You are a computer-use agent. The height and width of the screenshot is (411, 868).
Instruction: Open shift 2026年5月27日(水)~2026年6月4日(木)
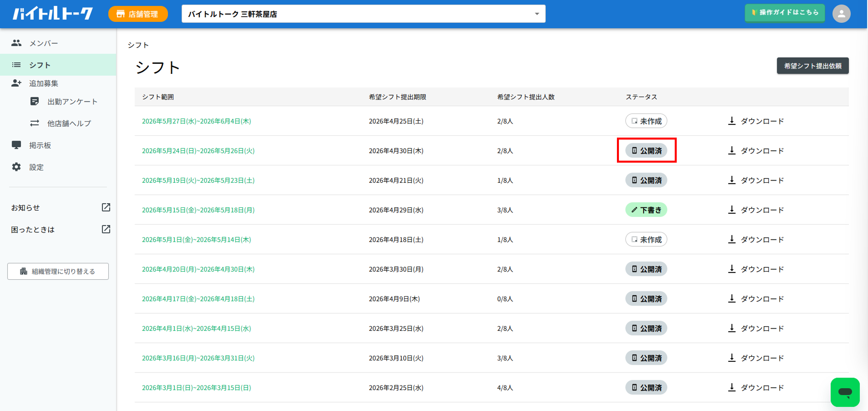click(196, 121)
